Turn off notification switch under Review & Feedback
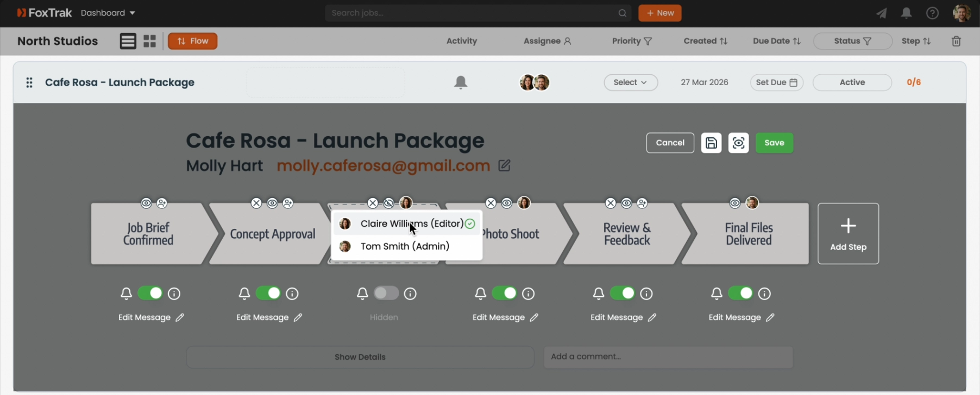Image resolution: width=980 pixels, height=395 pixels. [x=623, y=294]
